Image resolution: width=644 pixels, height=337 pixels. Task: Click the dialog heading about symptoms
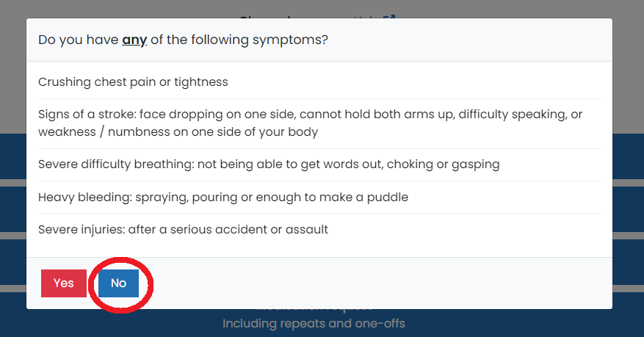pos(183,40)
